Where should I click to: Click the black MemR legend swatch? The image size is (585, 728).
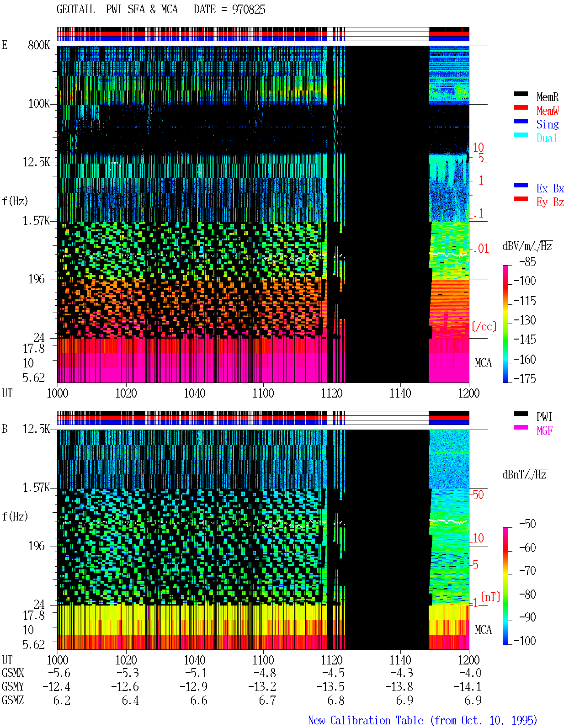521,94
